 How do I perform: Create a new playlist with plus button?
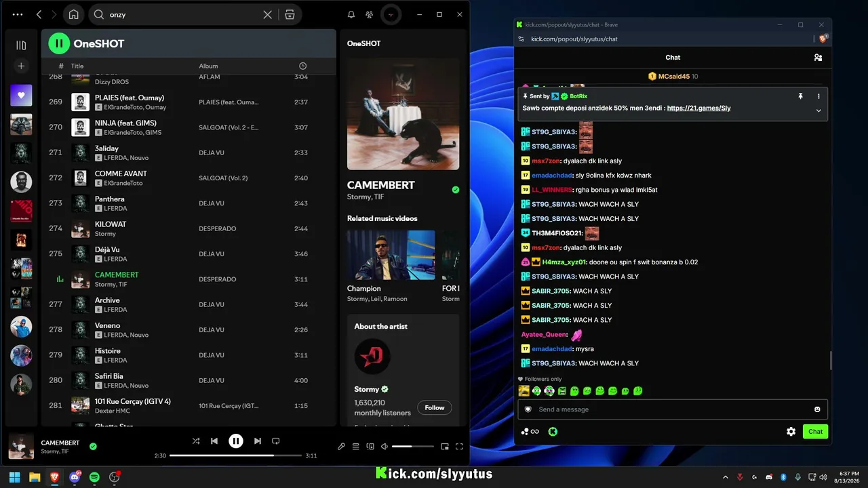pyautogui.click(x=21, y=66)
